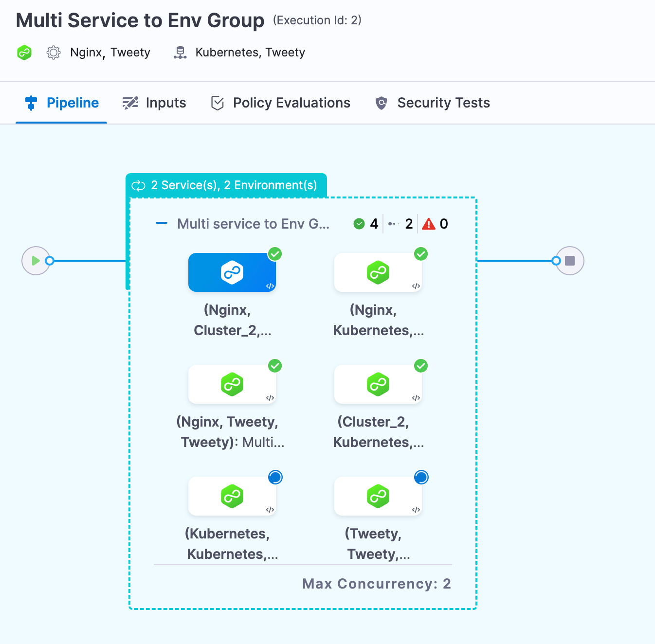The image size is (655, 644).
Task: Open the Nginx, Tweety, Tweety stage node
Action: click(x=232, y=384)
